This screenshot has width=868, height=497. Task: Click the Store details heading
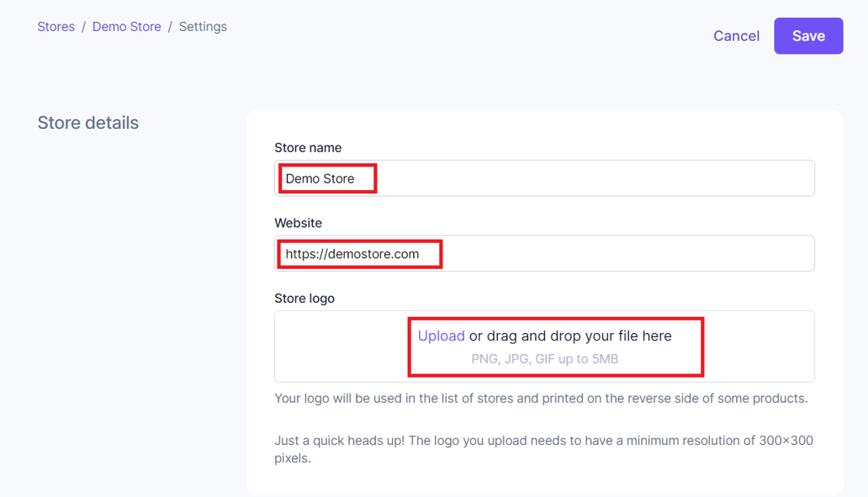[87, 122]
